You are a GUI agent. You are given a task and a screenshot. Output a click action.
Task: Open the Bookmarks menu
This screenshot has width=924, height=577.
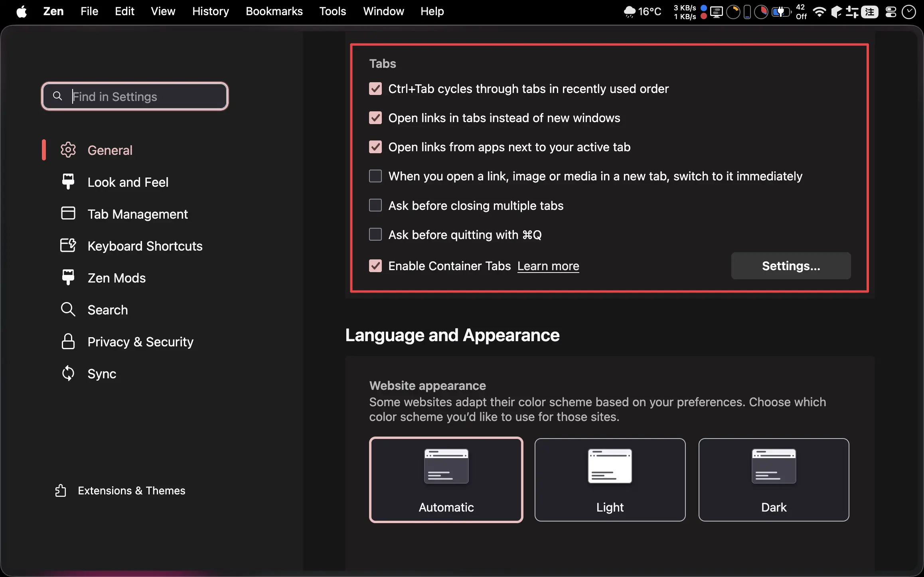pos(274,11)
